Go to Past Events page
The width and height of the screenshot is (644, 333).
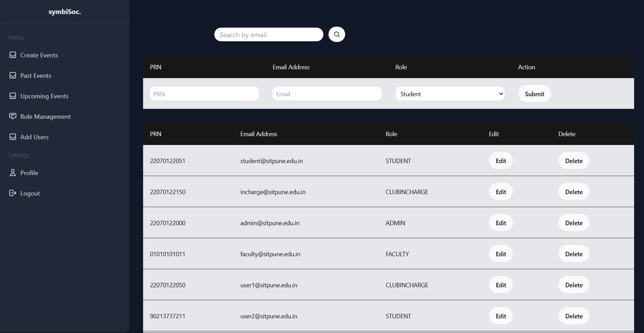[x=36, y=76]
